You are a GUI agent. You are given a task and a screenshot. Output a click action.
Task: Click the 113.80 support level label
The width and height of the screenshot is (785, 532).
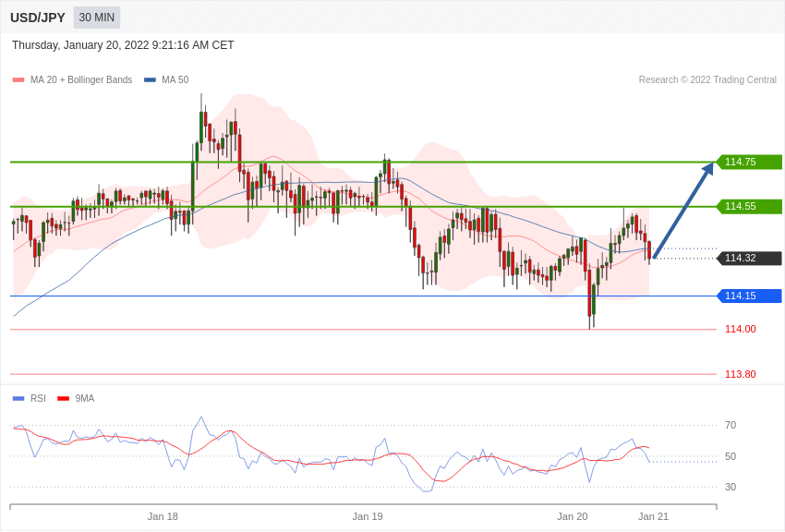740,374
